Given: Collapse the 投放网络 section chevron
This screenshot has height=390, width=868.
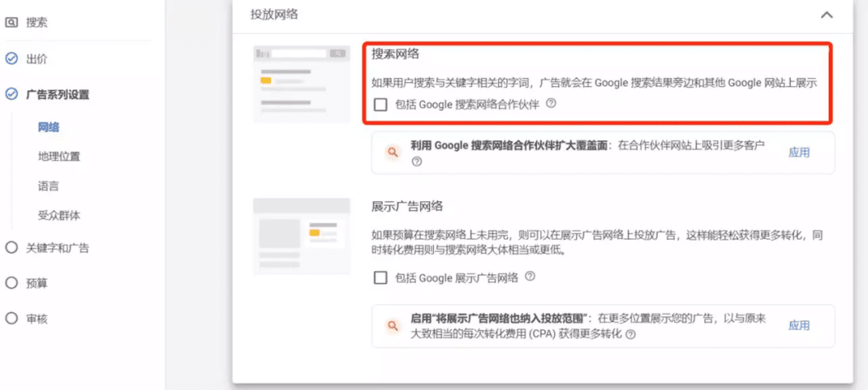Looking at the screenshot, I should click(x=826, y=14).
